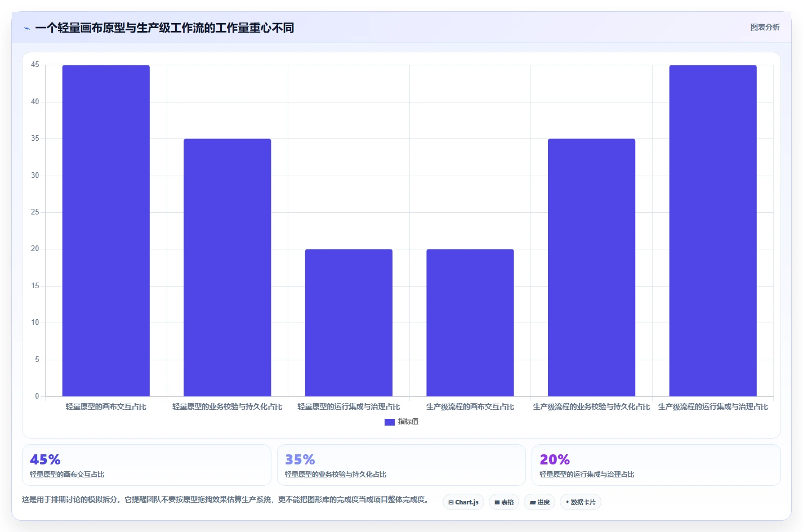803x532 pixels.
Task: Click the bar for 生产级流程的业务校验与持久化占比
Action: (591, 267)
